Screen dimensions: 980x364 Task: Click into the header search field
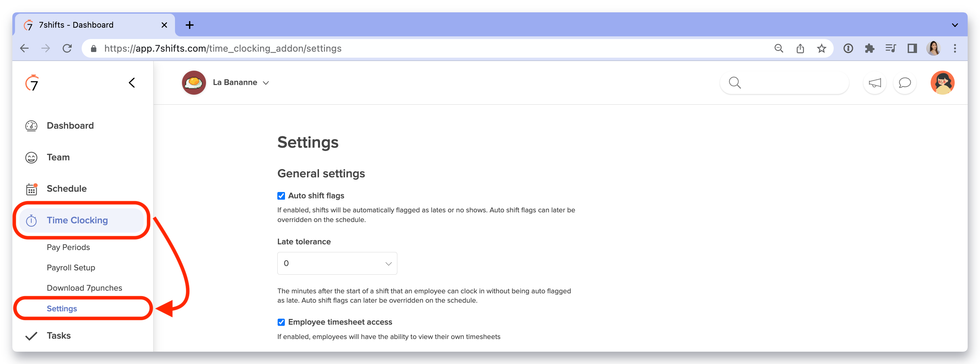point(784,83)
